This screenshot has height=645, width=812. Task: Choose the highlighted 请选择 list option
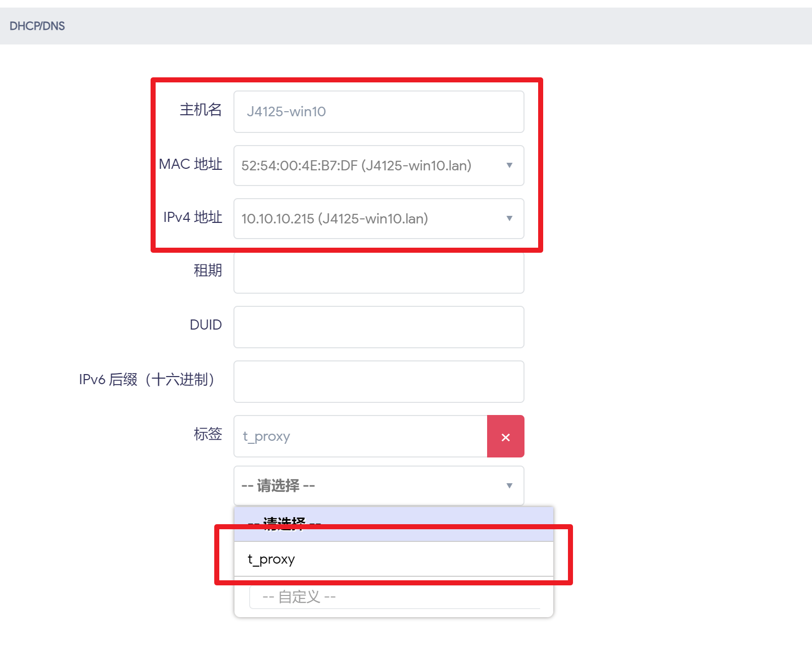pyautogui.click(x=394, y=524)
